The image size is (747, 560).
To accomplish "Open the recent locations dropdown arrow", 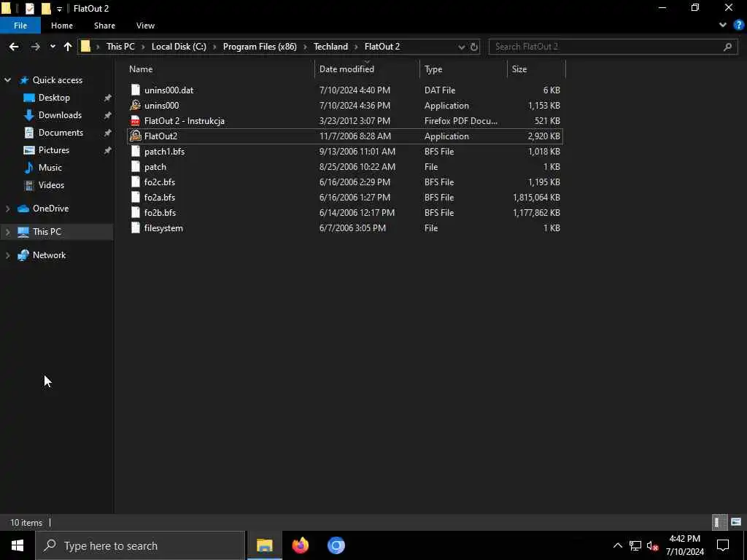I will [53, 47].
